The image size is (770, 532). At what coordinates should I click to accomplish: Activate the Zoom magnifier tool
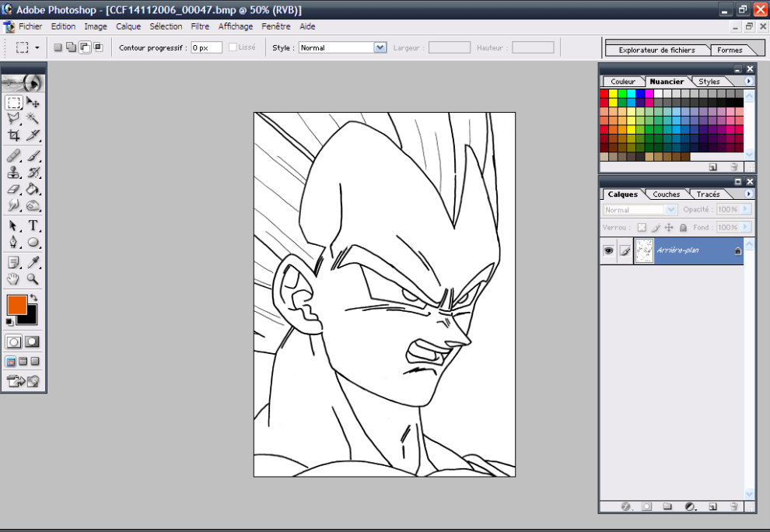33,279
